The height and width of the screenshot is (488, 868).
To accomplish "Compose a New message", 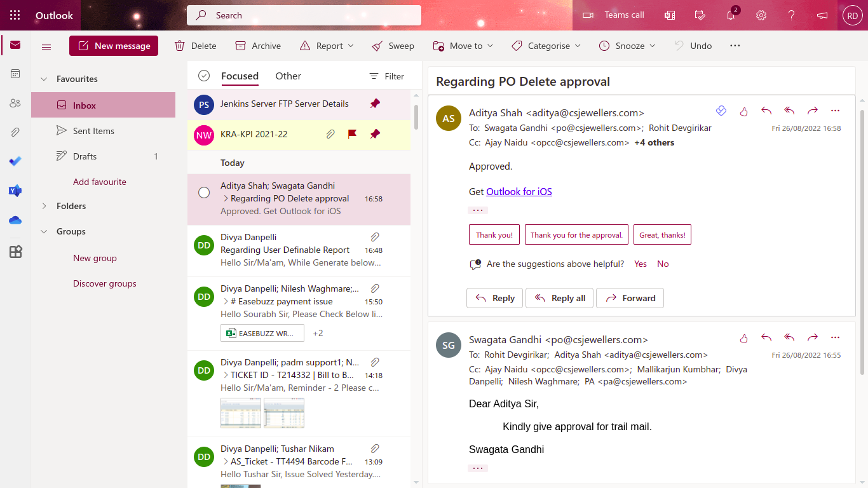I will (x=114, y=46).
